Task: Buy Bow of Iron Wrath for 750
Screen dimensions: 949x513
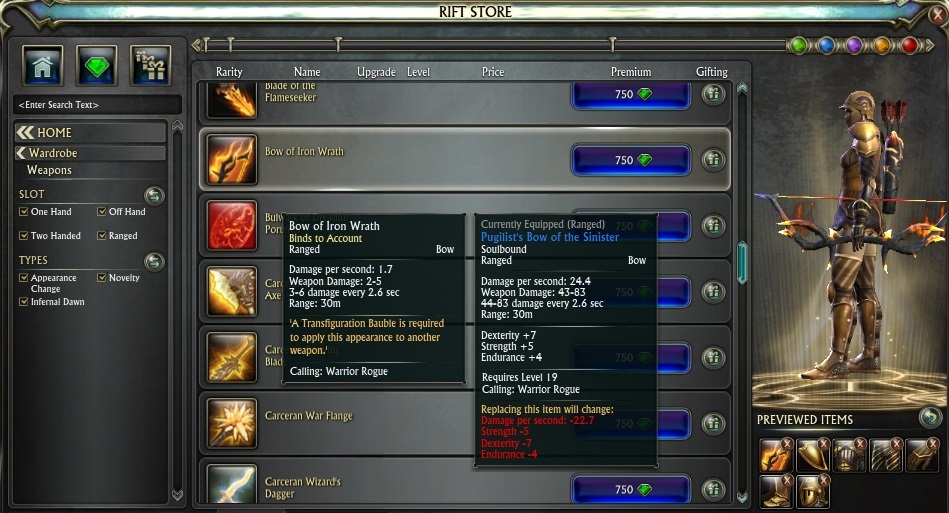Action: click(x=631, y=160)
